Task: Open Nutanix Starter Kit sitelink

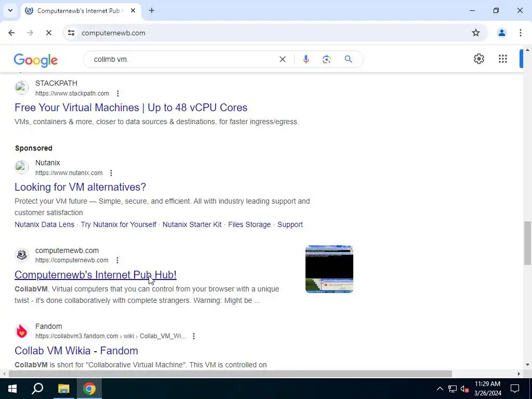Action: (x=192, y=224)
